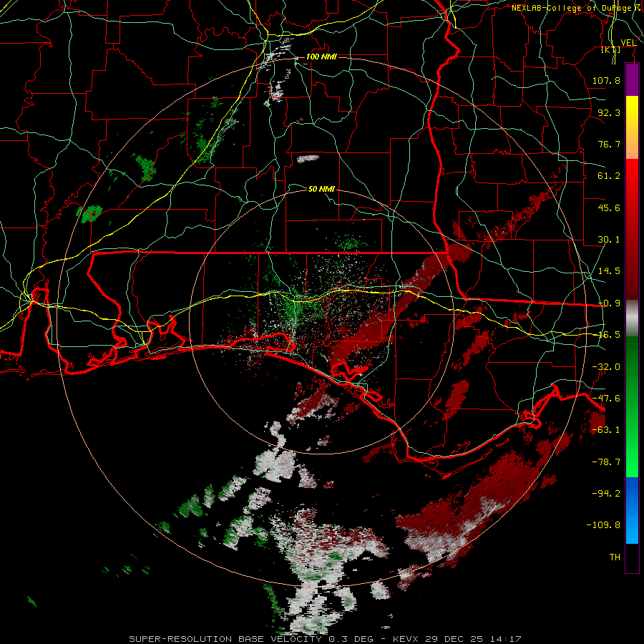644x644 pixels.
Task: Click the -47.6 scale value
Action: coord(606,399)
